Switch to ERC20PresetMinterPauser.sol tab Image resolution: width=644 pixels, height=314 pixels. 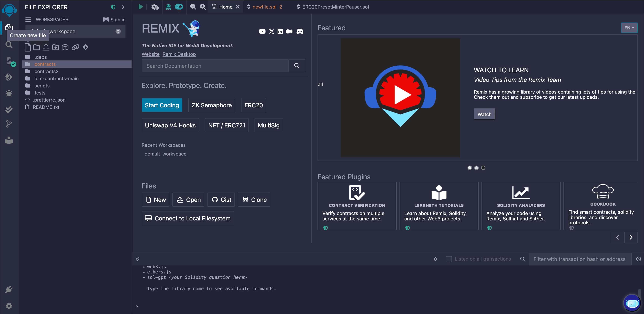point(335,7)
